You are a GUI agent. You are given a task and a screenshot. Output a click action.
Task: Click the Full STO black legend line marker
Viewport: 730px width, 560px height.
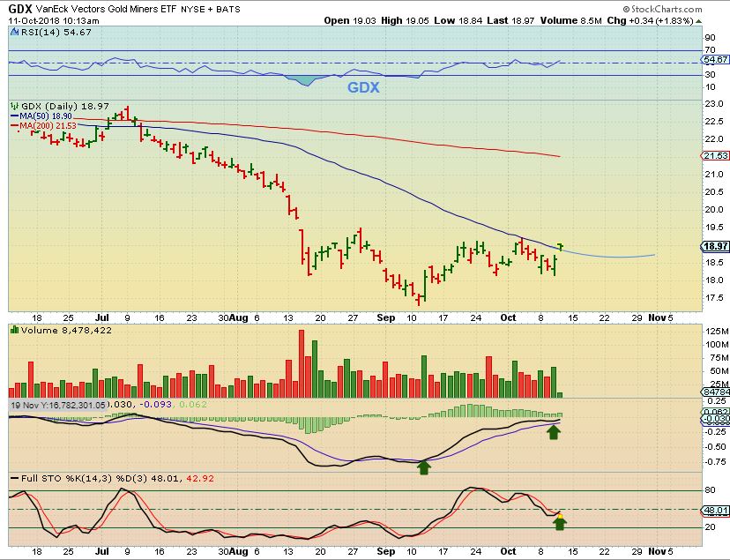[15, 479]
